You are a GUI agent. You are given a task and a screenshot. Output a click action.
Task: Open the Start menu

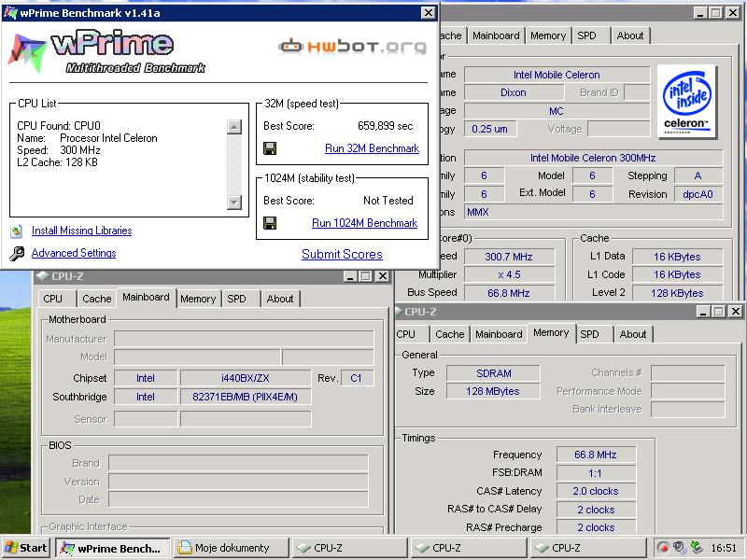click(x=26, y=548)
